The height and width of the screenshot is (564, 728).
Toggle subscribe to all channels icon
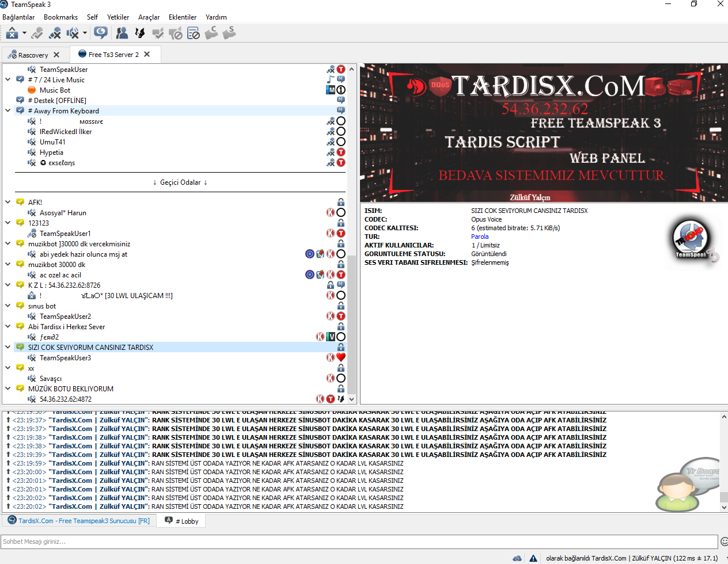tap(101, 33)
